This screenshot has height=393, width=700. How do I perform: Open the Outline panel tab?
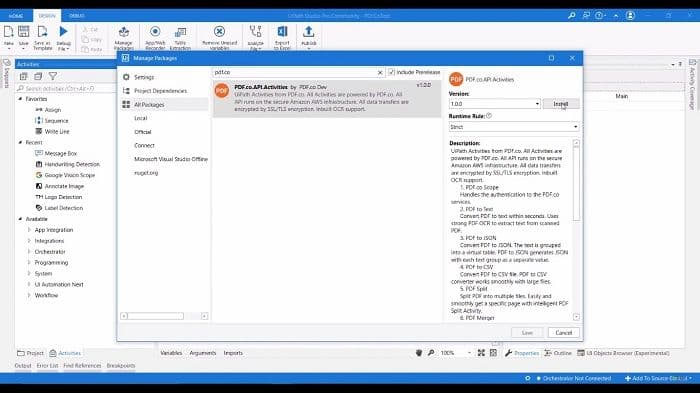558,353
